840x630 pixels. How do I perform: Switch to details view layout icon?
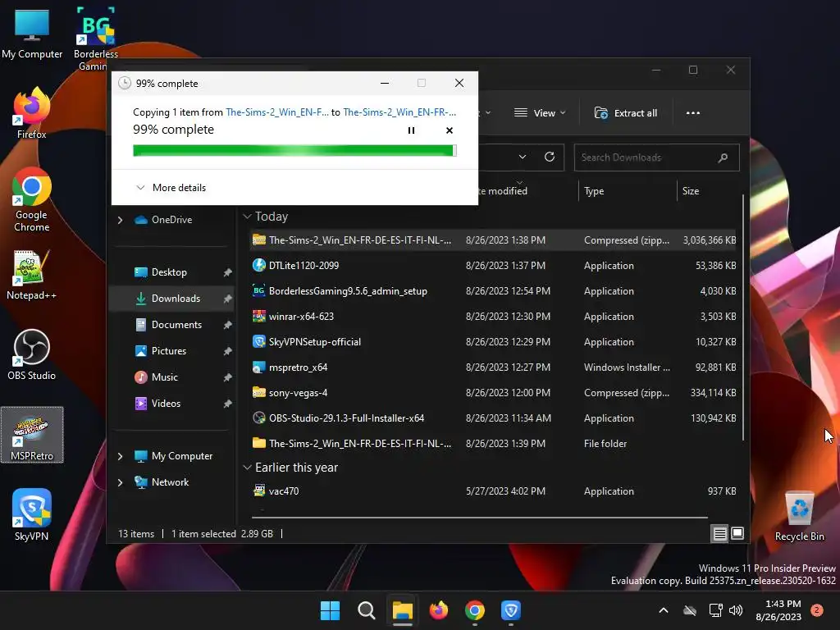pos(719,533)
